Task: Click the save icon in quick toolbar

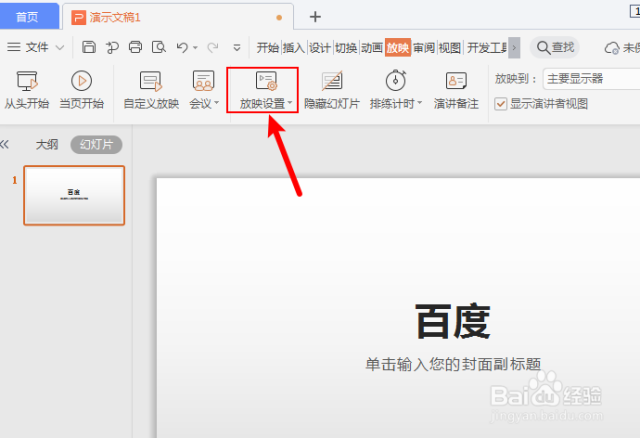Action: (89, 47)
